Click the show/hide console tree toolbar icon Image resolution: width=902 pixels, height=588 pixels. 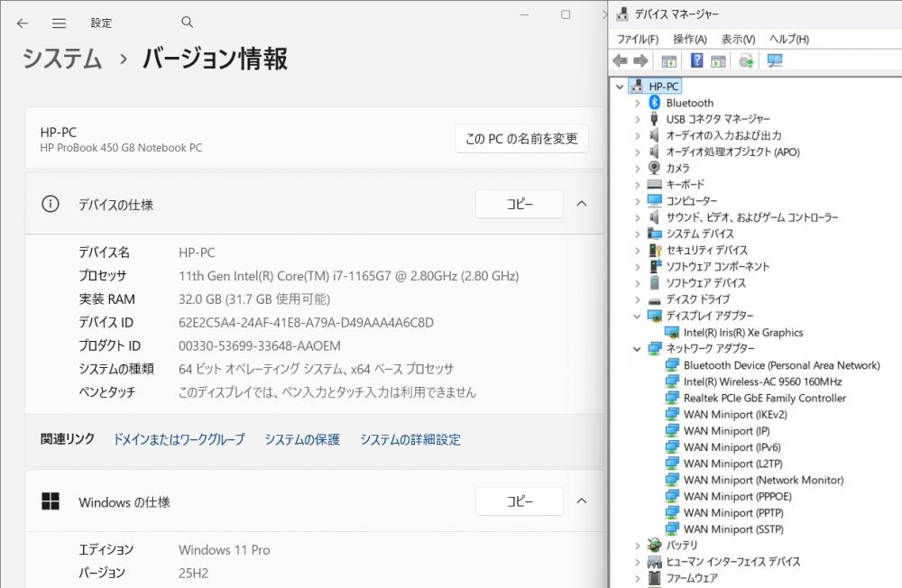[668, 60]
